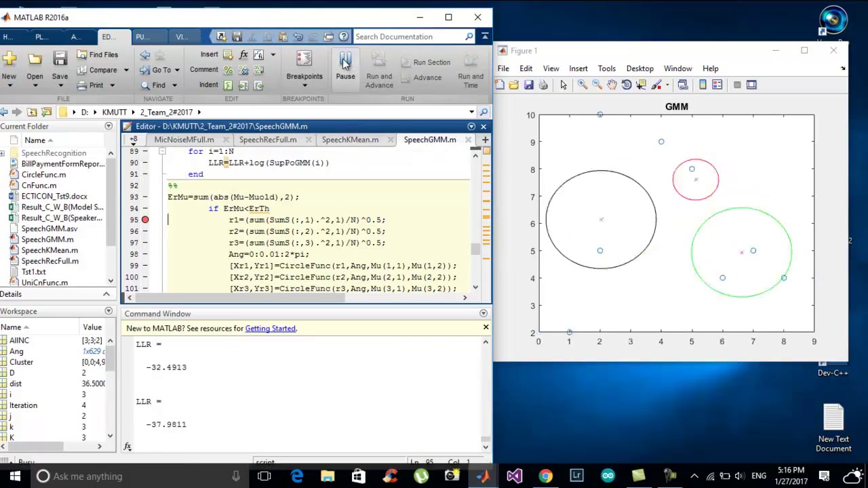Switch to the SpeechKMean.m editor tab
Screen dimensions: 868x488
point(350,140)
